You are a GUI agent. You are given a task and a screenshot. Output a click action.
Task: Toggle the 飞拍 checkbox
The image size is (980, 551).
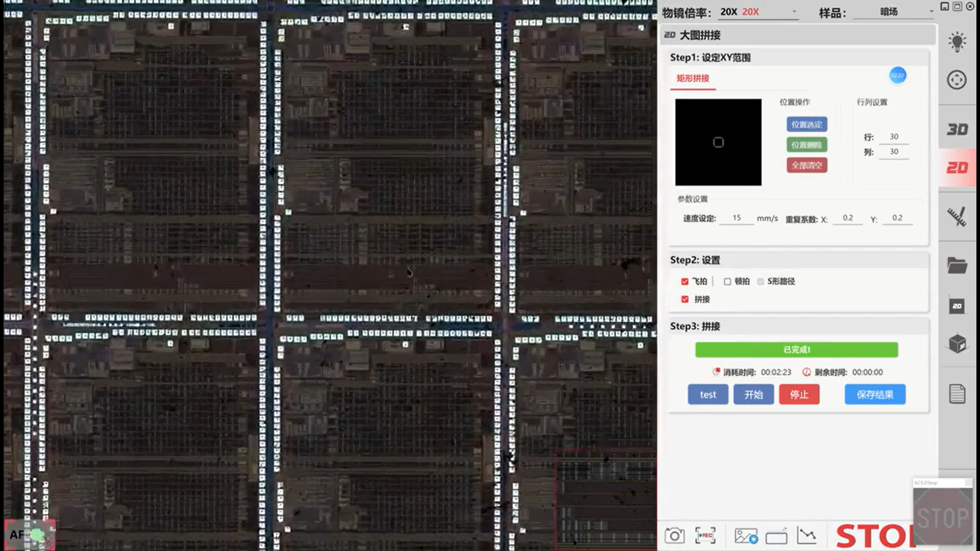coord(685,282)
